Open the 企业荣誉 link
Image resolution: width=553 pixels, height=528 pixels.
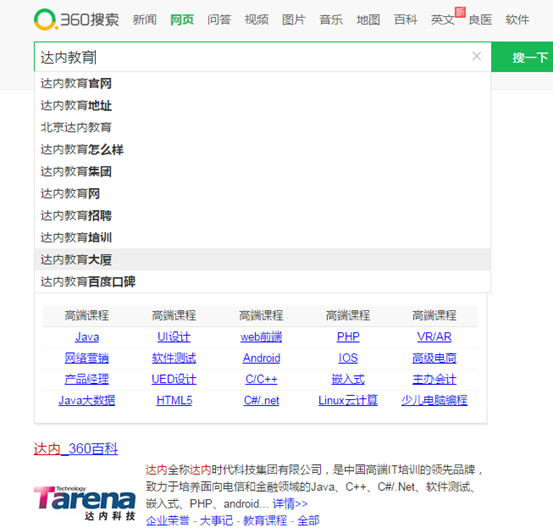point(168,521)
